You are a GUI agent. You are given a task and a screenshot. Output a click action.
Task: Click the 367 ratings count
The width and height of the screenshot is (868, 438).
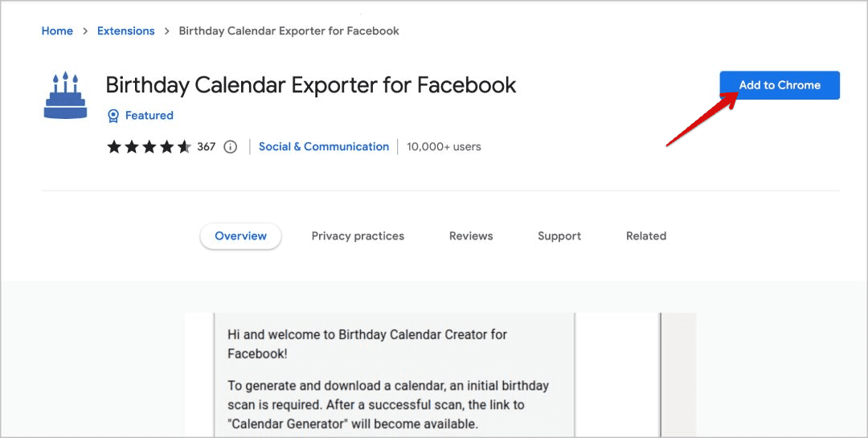207,147
